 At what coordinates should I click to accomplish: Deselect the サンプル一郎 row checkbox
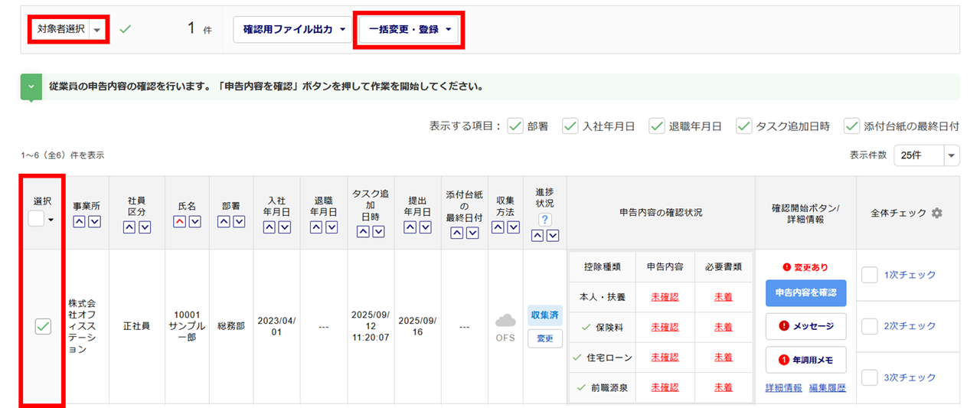pyautogui.click(x=43, y=327)
